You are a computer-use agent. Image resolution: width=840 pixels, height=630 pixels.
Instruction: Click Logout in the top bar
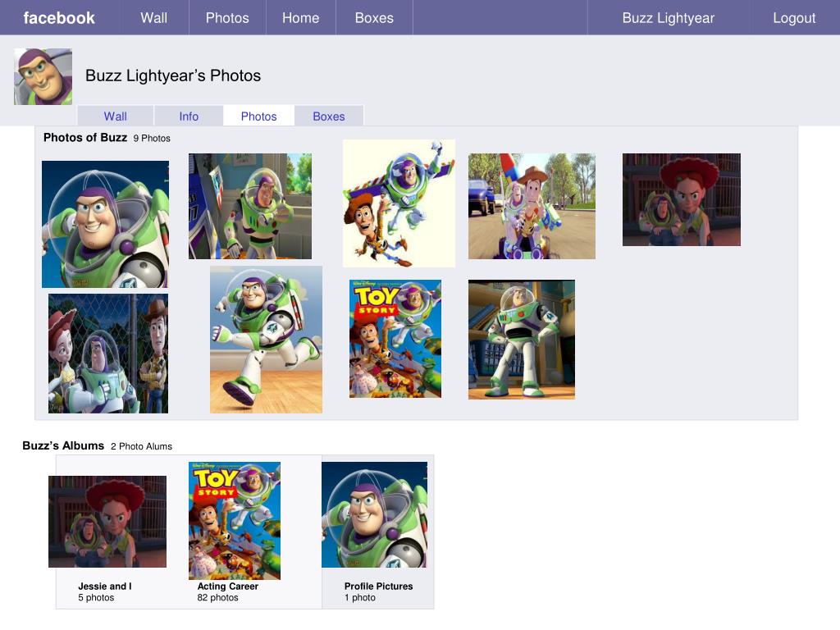tap(794, 18)
